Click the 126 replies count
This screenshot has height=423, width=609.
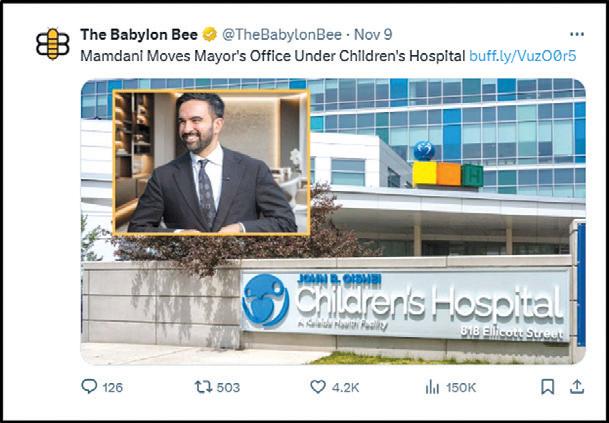click(113, 387)
